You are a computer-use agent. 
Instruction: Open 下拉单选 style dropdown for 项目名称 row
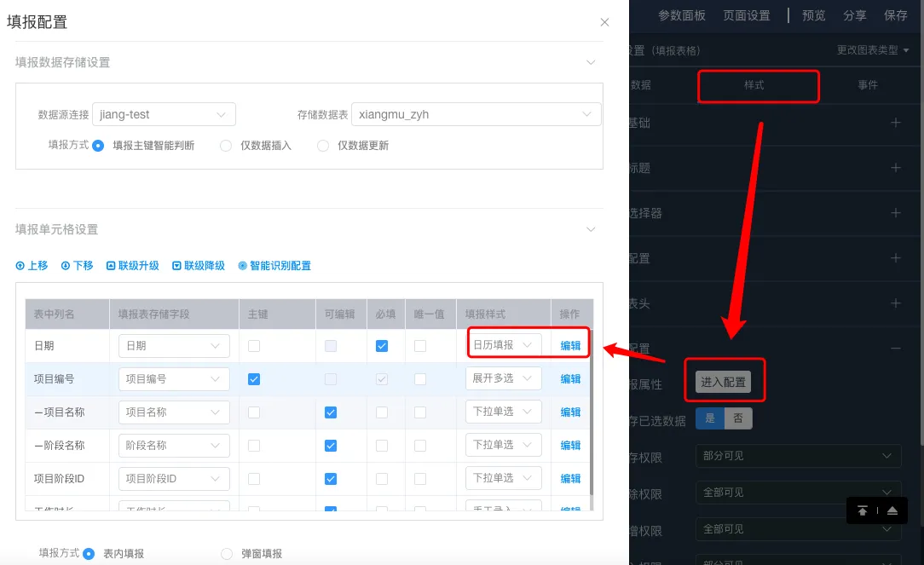point(503,412)
